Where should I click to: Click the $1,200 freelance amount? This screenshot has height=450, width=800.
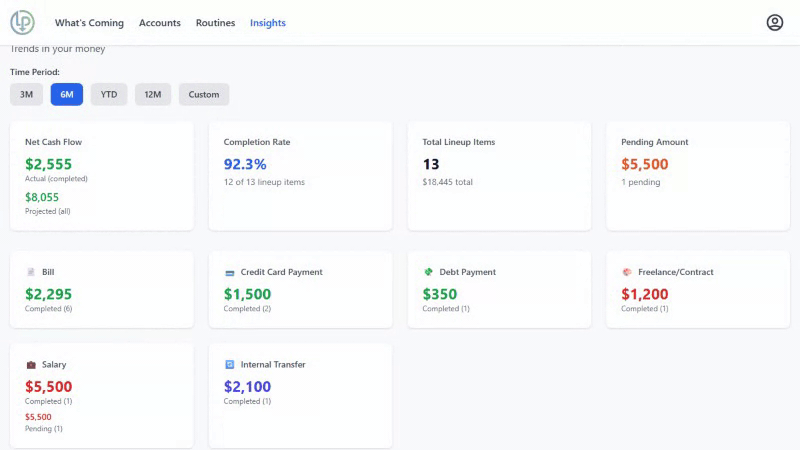[x=644, y=294]
